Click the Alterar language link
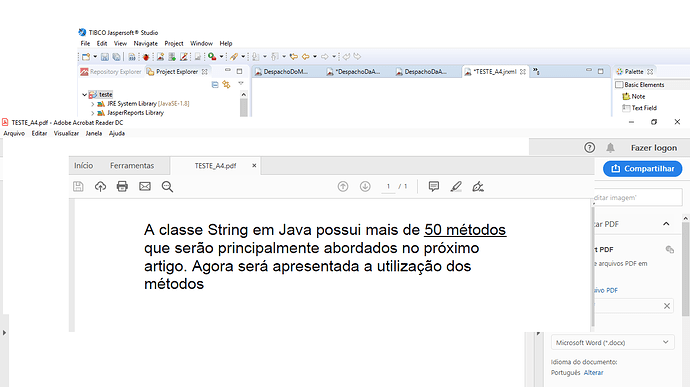This screenshot has height=387, width=690. point(593,372)
